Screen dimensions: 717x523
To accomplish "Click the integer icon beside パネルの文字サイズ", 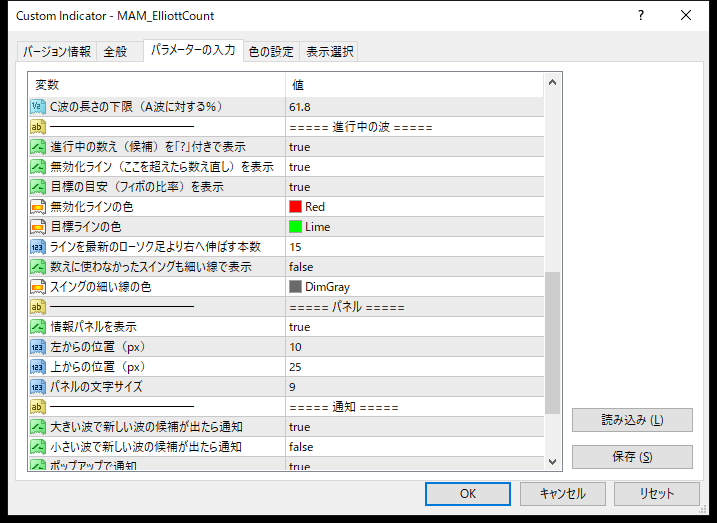I will coord(38,387).
